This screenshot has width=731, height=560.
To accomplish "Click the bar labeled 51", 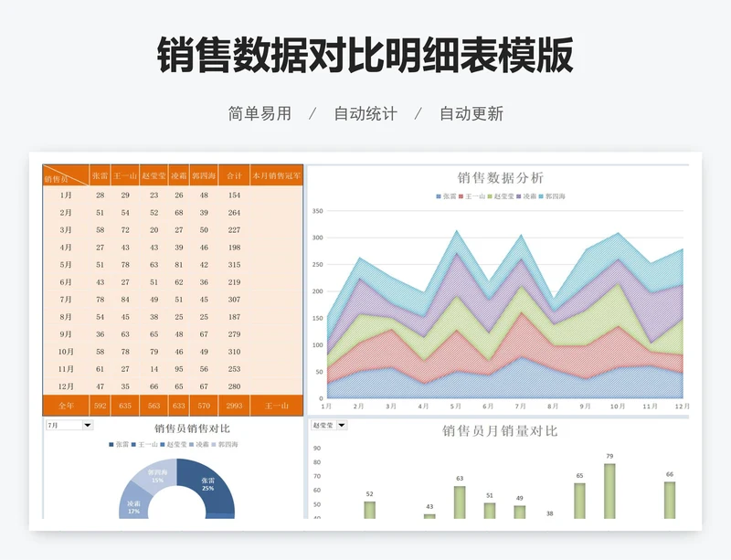I will pyautogui.click(x=490, y=511).
